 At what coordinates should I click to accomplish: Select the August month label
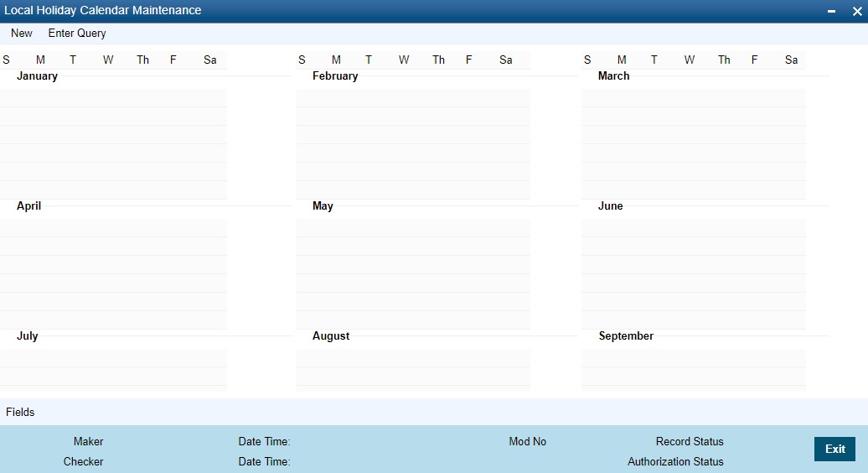click(x=331, y=336)
